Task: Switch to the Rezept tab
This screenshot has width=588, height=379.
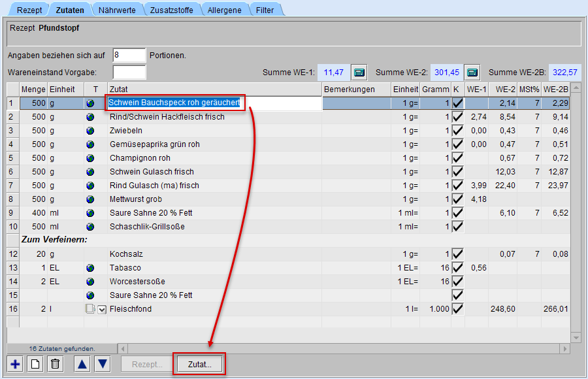Action: point(29,10)
